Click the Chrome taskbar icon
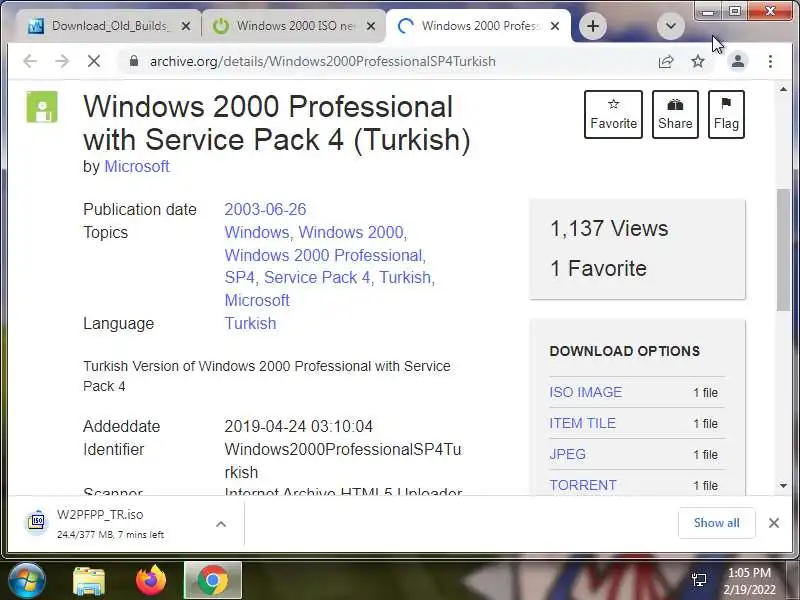800x600 pixels. tap(213, 580)
